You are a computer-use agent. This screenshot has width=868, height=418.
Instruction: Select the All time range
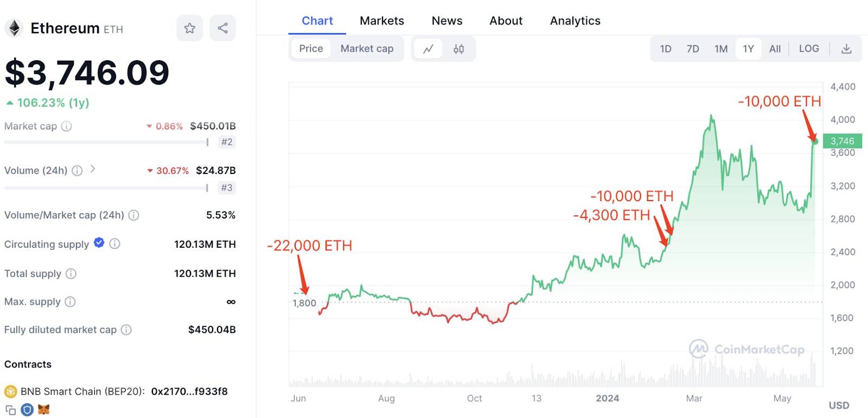click(775, 49)
